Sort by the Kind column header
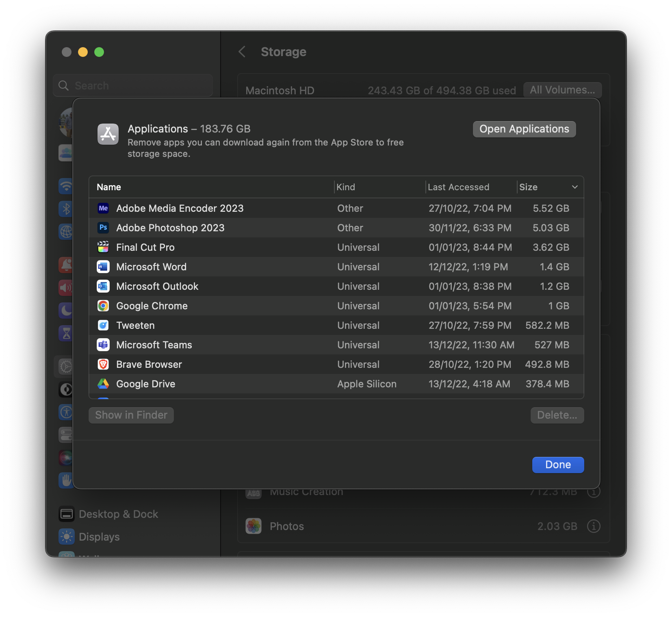This screenshot has width=672, height=617. (346, 187)
